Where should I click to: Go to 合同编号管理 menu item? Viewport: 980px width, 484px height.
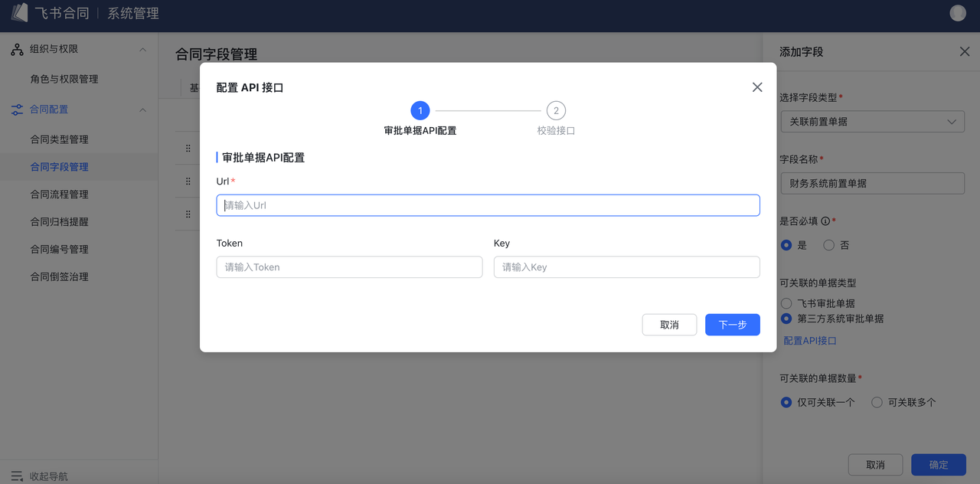pyautogui.click(x=59, y=250)
